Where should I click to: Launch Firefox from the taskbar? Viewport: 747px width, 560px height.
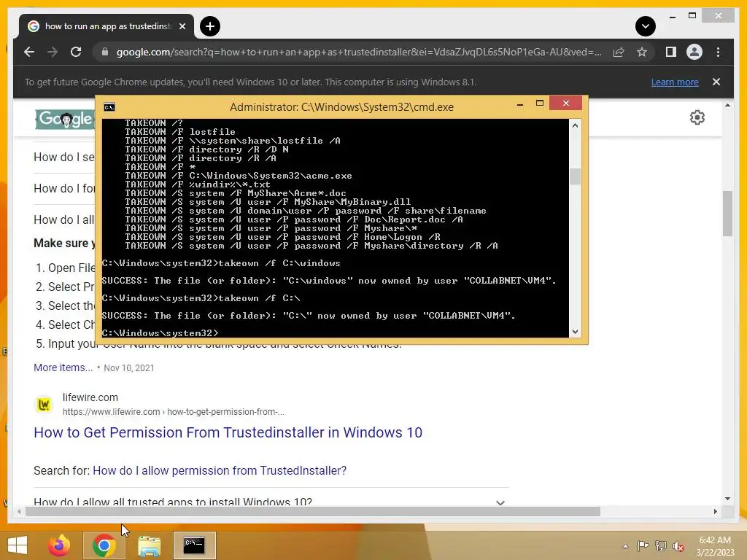click(x=59, y=545)
